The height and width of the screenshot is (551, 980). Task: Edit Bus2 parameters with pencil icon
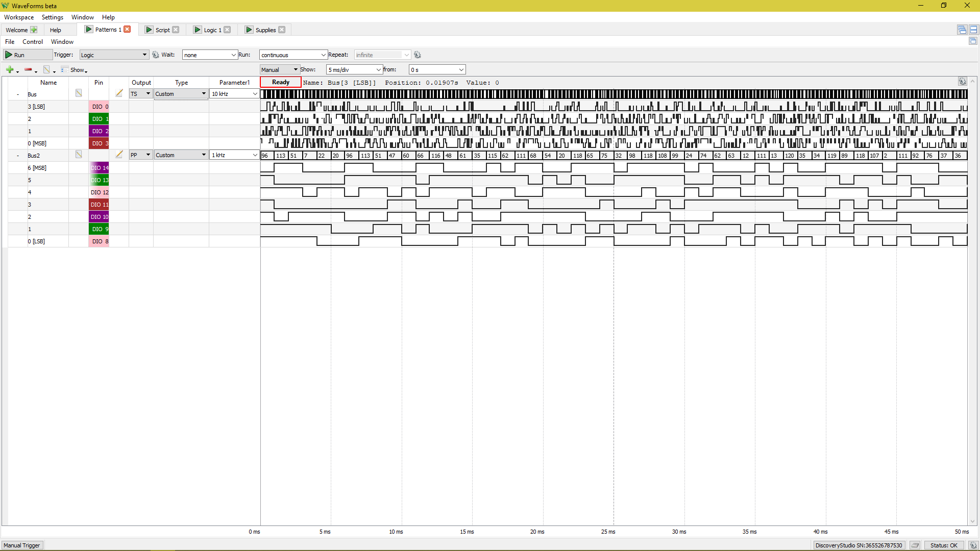(x=119, y=155)
